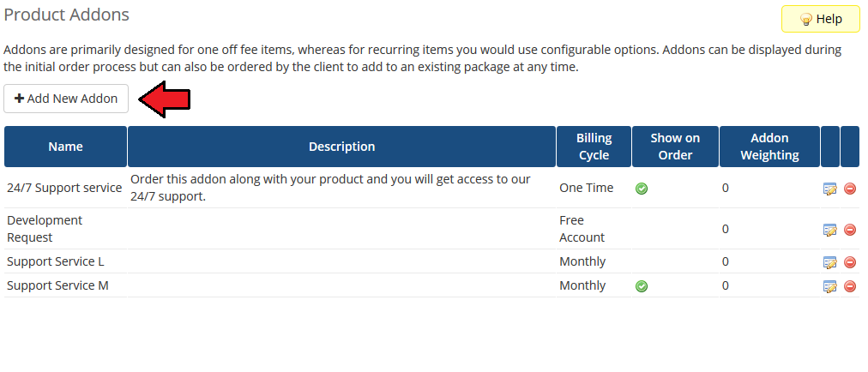The width and height of the screenshot is (868, 372).
Task: Select the Development Request row name
Action: tap(45, 229)
